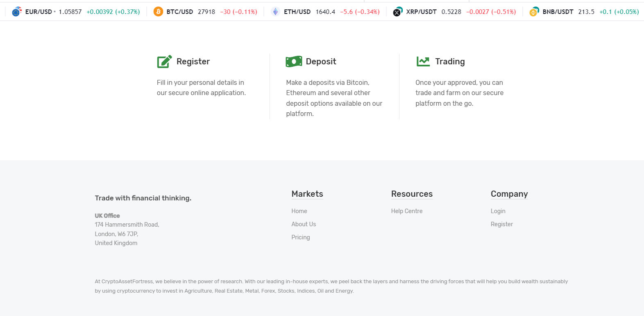Select the XRP/USDT ticker pair

tap(421, 12)
